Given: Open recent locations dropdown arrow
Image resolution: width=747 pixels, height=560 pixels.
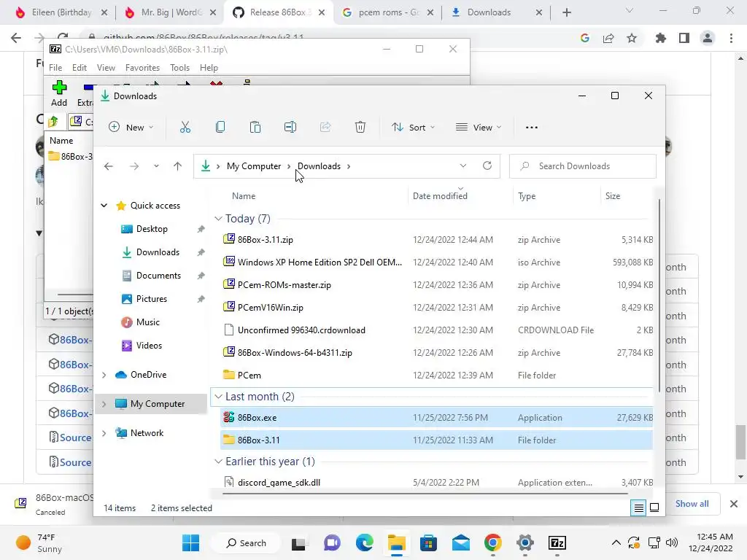Looking at the screenshot, I should pyautogui.click(x=156, y=166).
